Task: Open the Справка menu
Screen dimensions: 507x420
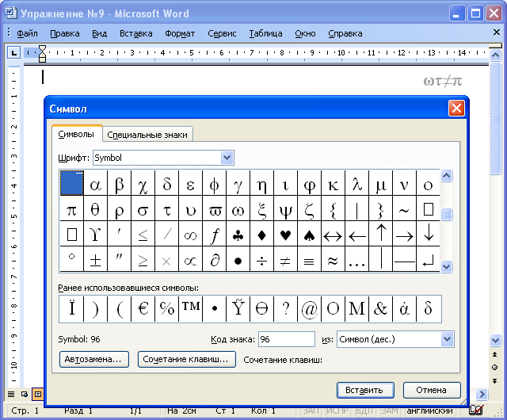Action: tap(345, 33)
